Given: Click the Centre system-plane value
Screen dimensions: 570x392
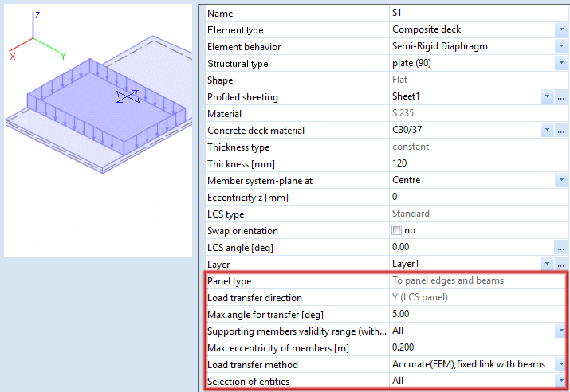Looking at the screenshot, I should coord(406,180).
